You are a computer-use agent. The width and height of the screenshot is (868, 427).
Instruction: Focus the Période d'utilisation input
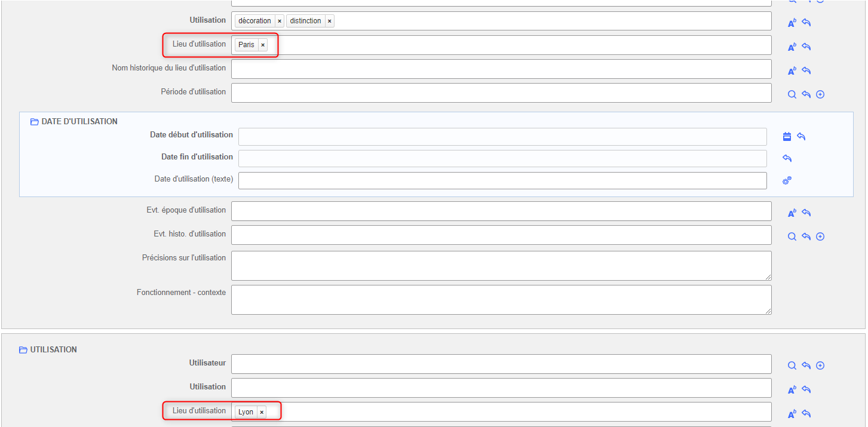[x=501, y=93]
